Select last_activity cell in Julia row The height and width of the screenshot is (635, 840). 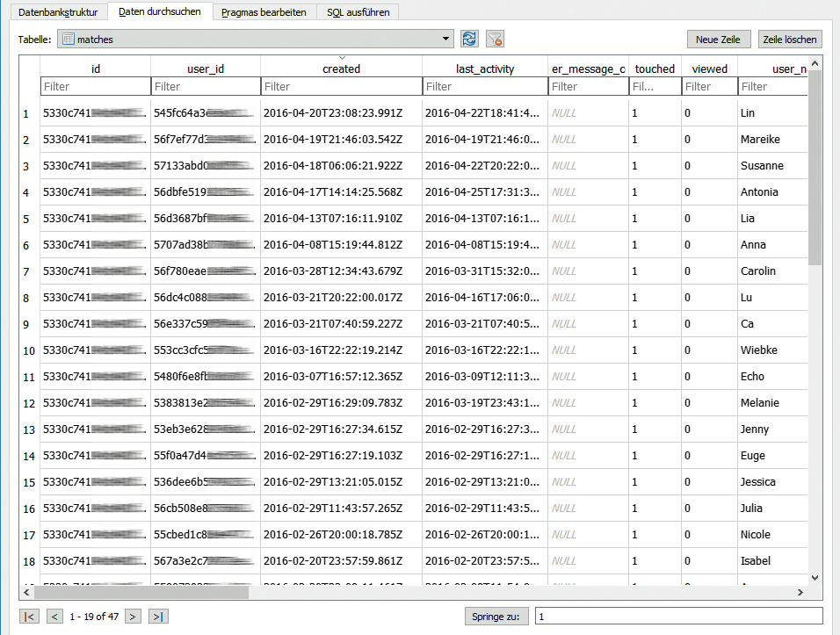[x=485, y=509]
